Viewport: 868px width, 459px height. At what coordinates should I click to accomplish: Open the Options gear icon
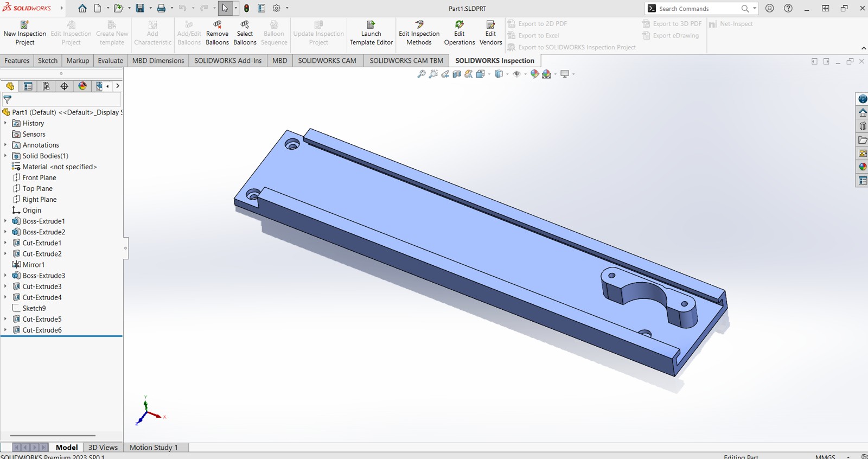(x=277, y=8)
